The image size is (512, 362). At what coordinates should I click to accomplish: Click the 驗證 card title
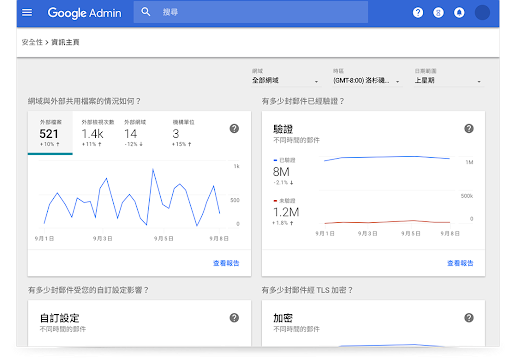283,129
